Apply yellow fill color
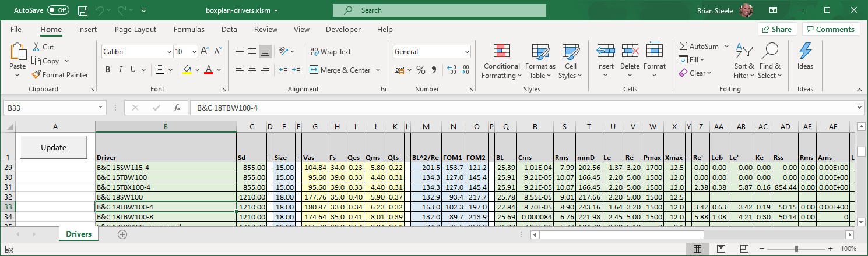Screen dimensions: 868x256 (187, 70)
